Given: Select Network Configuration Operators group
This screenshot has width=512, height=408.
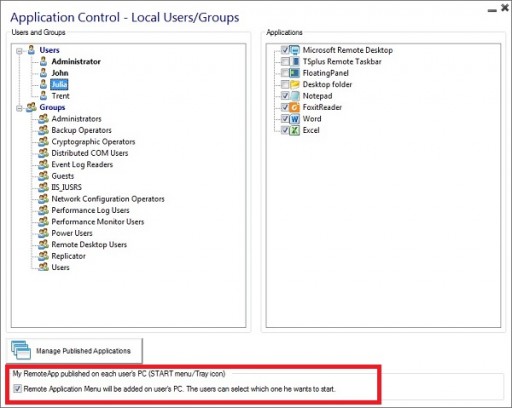Looking at the screenshot, I should [108, 199].
